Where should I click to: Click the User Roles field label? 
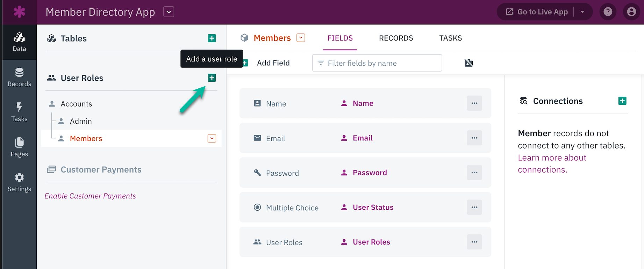coord(371,242)
